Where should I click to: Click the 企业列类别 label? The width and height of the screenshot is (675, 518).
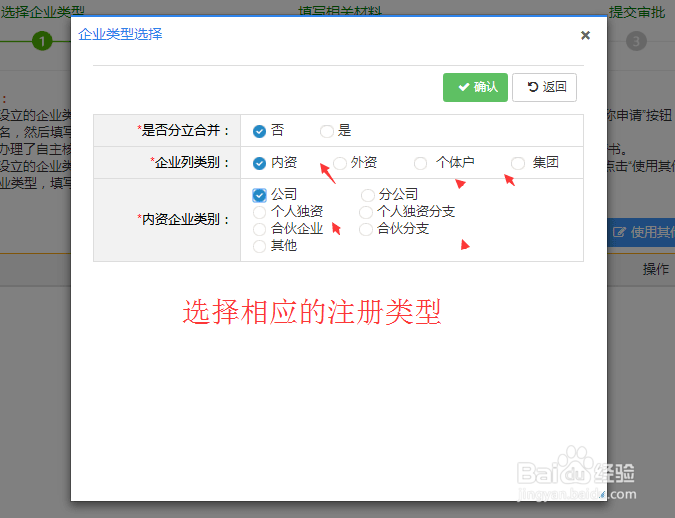pos(189,163)
